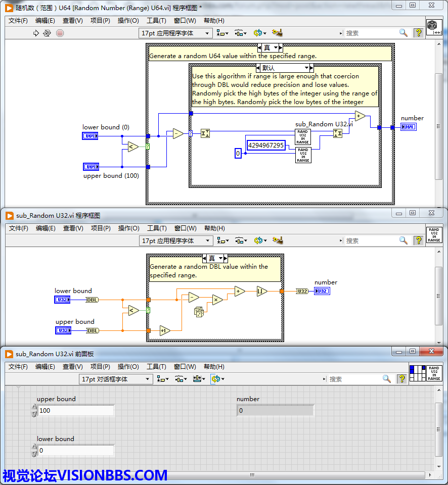Open the 17pt 对话框字体 font dropdown

(x=116, y=379)
